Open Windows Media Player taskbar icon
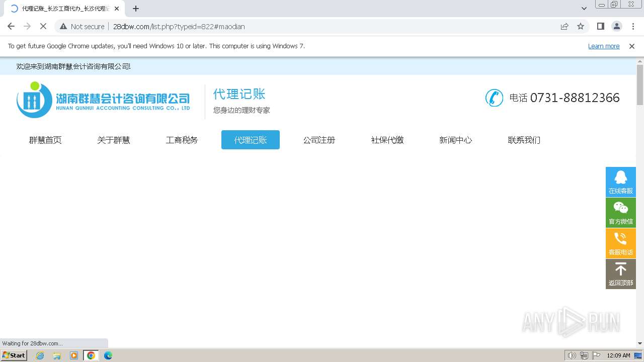 tap(74, 355)
